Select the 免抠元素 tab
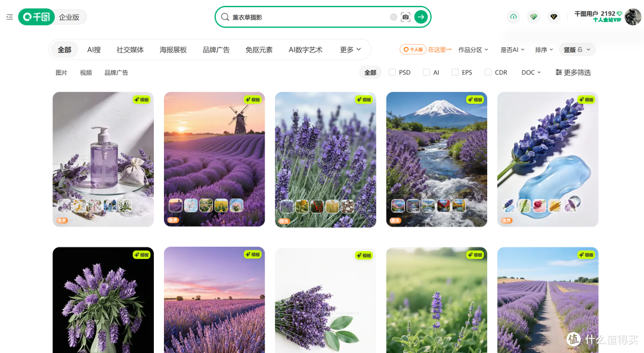The height and width of the screenshot is (353, 644). tap(259, 49)
